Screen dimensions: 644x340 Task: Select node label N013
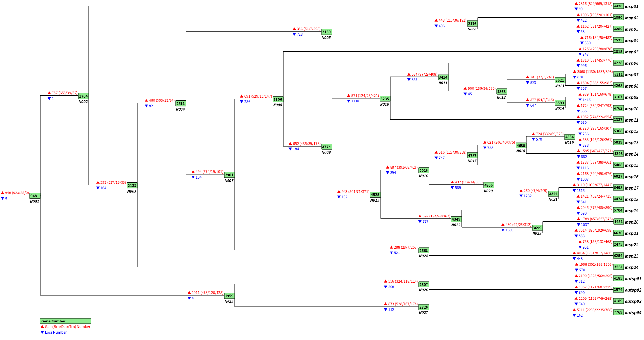559,86
